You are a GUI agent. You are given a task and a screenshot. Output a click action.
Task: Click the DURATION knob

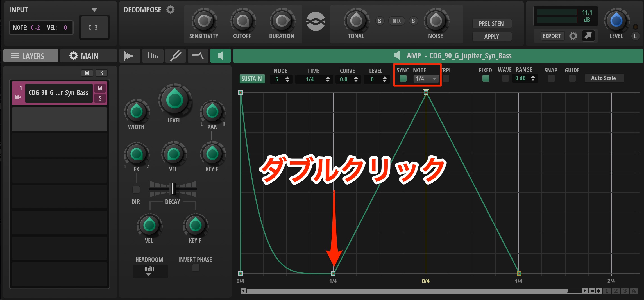click(x=282, y=21)
